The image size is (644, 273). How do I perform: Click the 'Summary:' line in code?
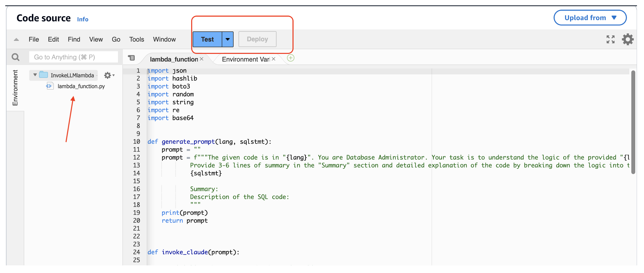[x=204, y=189]
